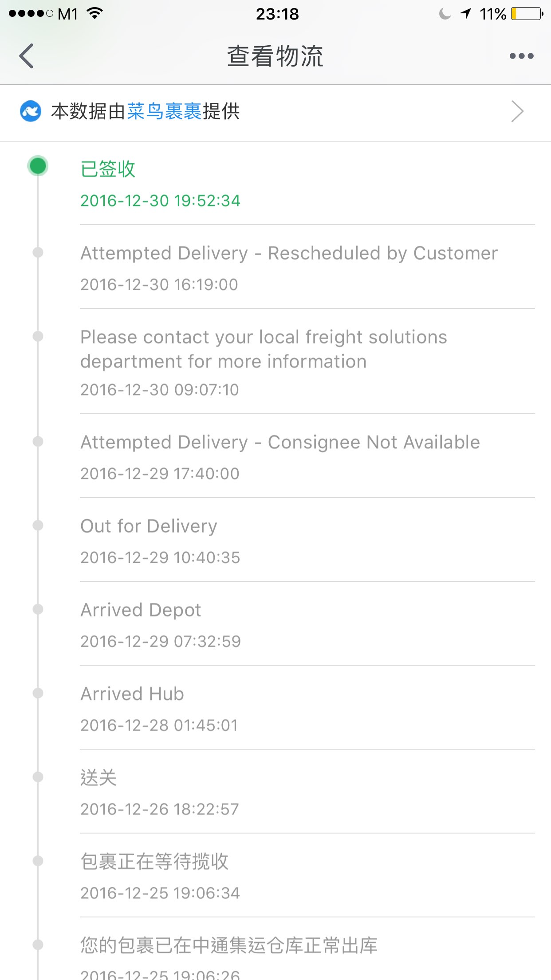
Task: Tap the back arrow icon
Action: click(x=27, y=56)
